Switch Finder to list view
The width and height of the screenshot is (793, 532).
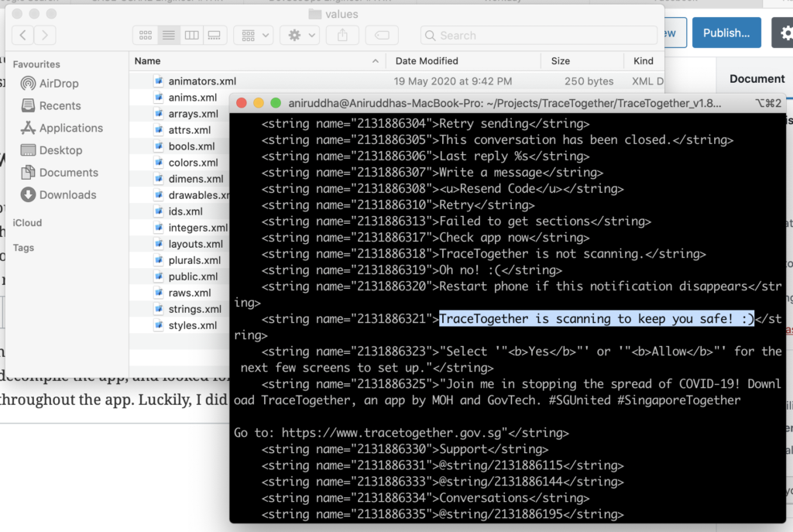pyautogui.click(x=168, y=35)
